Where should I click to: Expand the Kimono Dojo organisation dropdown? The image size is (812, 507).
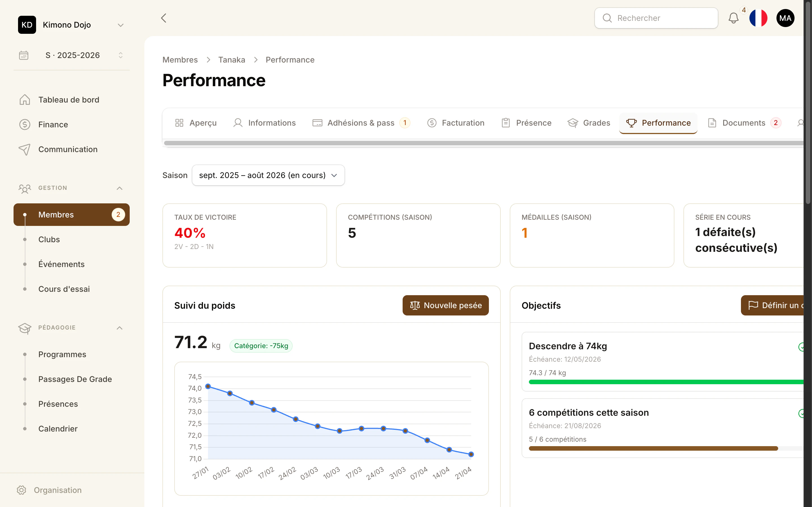click(x=120, y=25)
